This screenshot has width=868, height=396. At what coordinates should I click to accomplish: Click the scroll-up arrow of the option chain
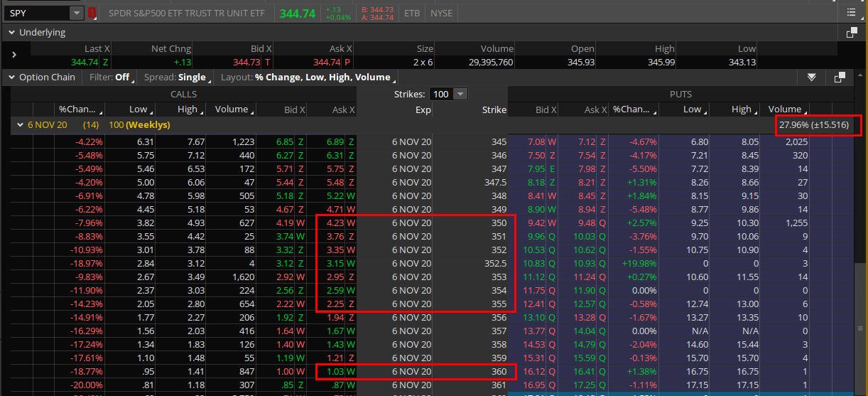pyautogui.click(x=860, y=94)
